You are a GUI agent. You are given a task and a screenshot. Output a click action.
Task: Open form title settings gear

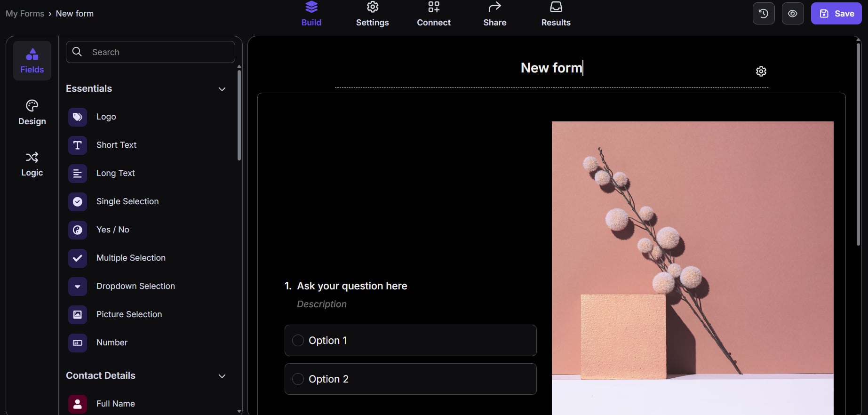point(761,71)
